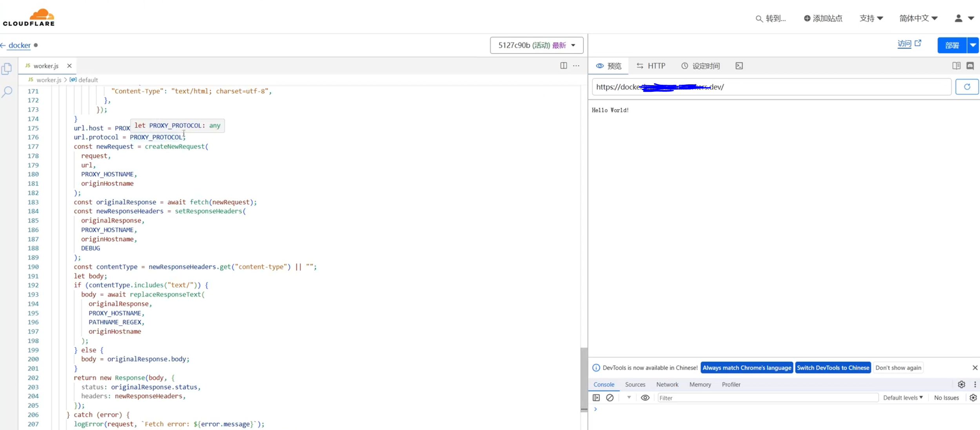
Task: Click the preview URL address field
Action: coord(771,87)
